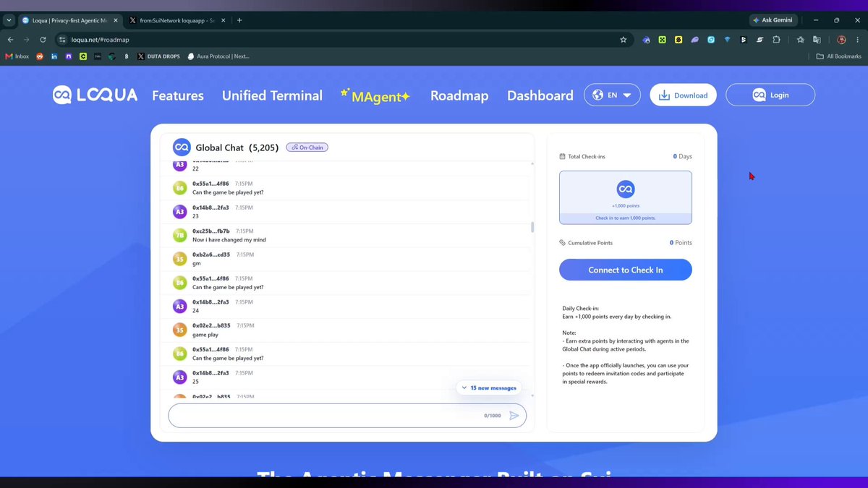
Task: Click the browser forward arrow
Action: pos(27,40)
